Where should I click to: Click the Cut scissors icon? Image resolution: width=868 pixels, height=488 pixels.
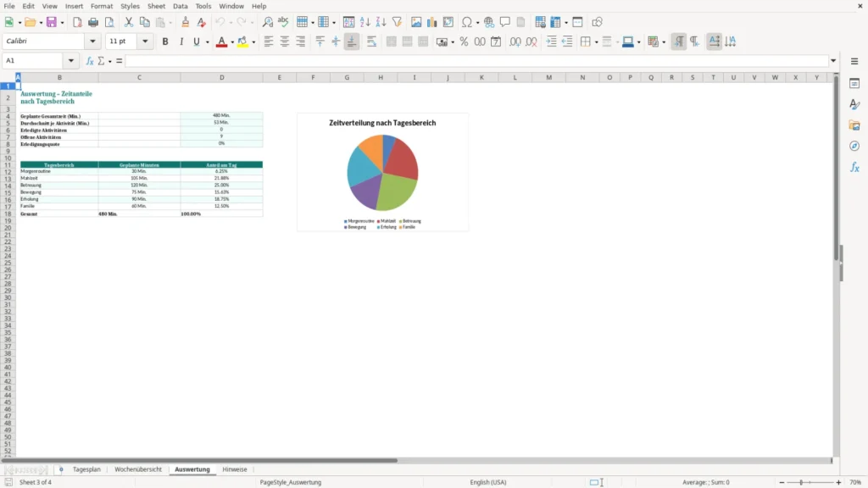tap(129, 22)
